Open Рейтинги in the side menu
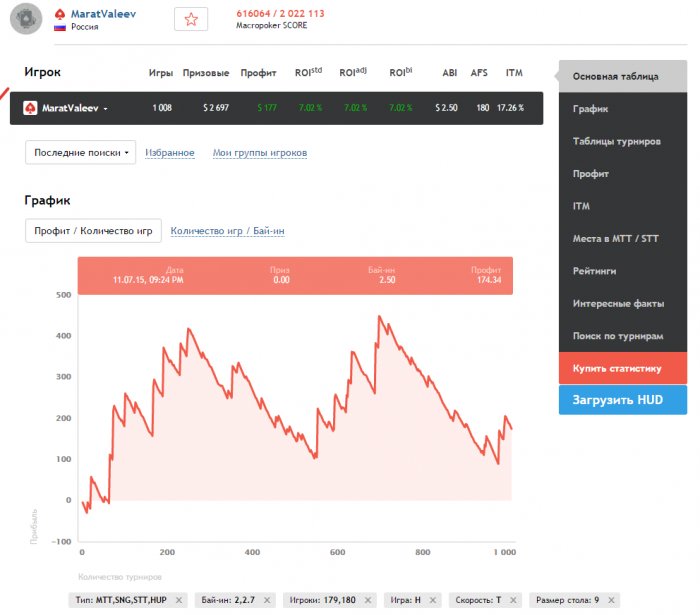The height and width of the screenshot is (615, 700). pyautogui.click(x=623, y=271)
